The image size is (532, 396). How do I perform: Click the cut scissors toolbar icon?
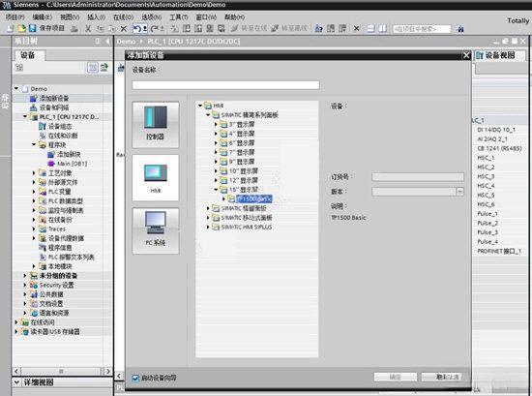88,28
